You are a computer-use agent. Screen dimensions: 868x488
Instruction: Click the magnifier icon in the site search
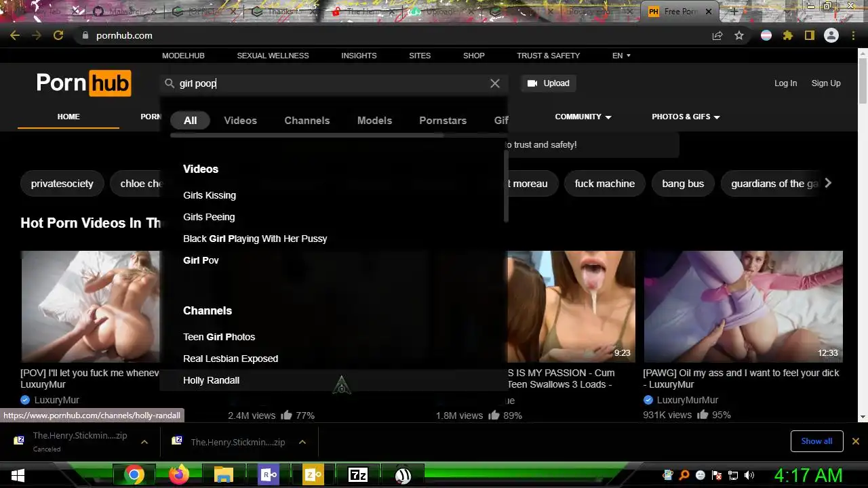(x=170, y=83)
